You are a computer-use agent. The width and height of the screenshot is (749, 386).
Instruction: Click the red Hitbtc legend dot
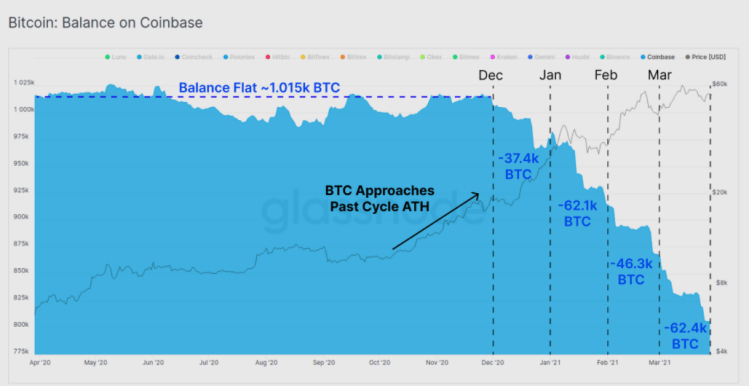point(268,57)
